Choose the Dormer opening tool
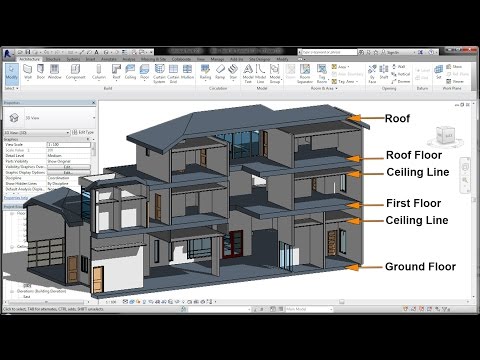Viewport: 480px width, 360px height. click(401, 81)
